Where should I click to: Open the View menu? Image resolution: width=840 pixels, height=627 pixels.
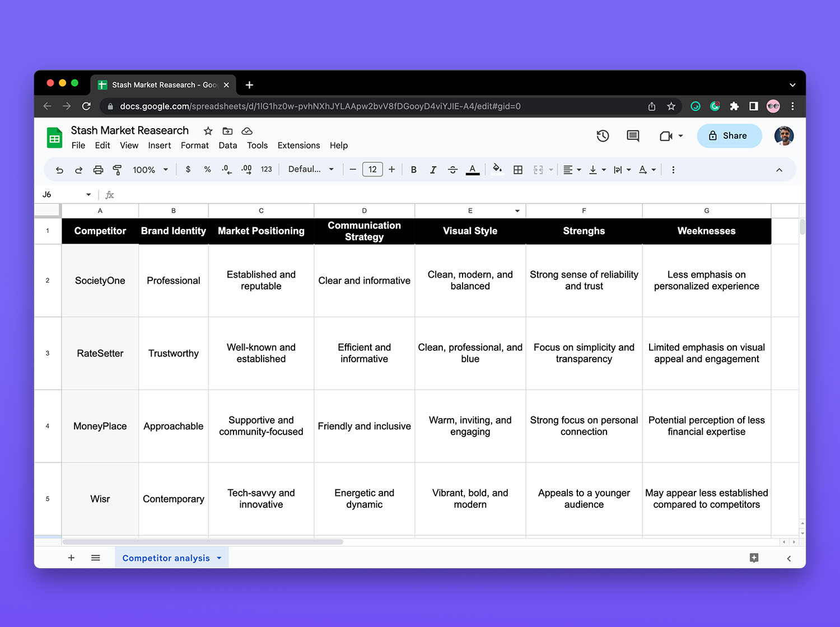pyautogui.click(x=129, y=145)
